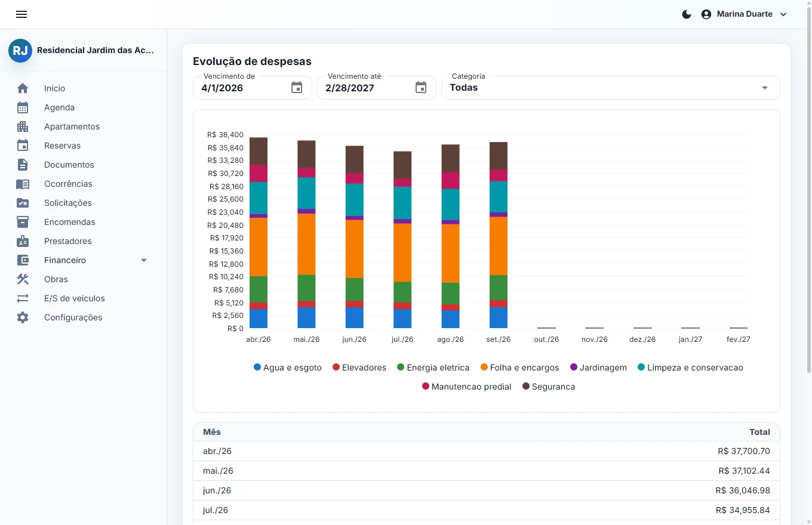Click the Solicitações folder icon
This screenshot has width=812, height=525.
coord(23,203)
